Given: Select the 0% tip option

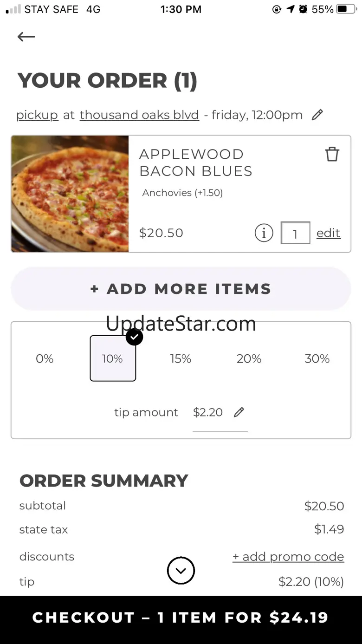Looking at the screenshot, I should point(45,358).
